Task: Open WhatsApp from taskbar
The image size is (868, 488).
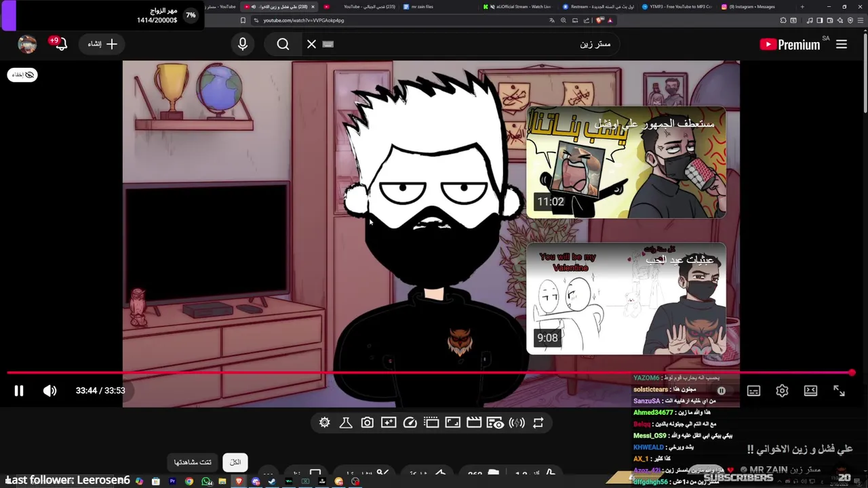Action: [206, 481]
